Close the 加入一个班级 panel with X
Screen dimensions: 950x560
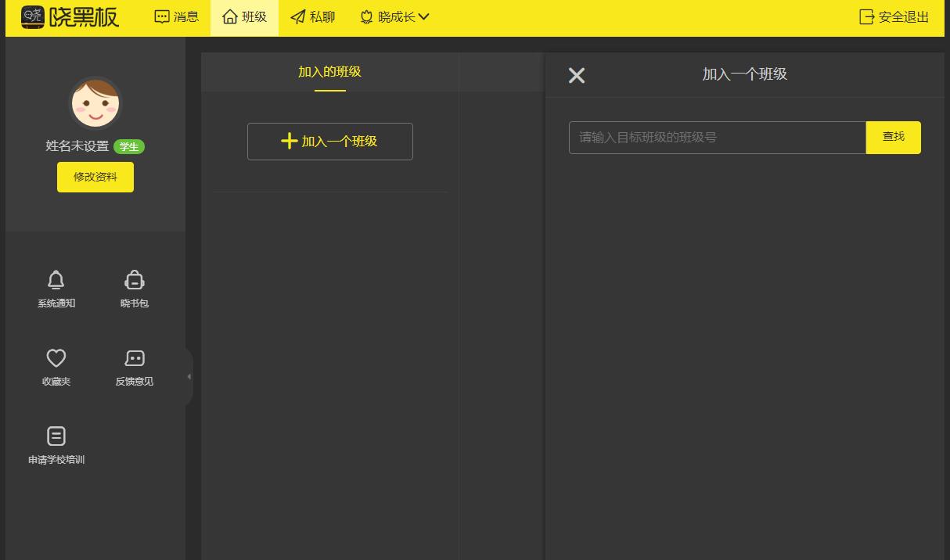click(577, 75)
